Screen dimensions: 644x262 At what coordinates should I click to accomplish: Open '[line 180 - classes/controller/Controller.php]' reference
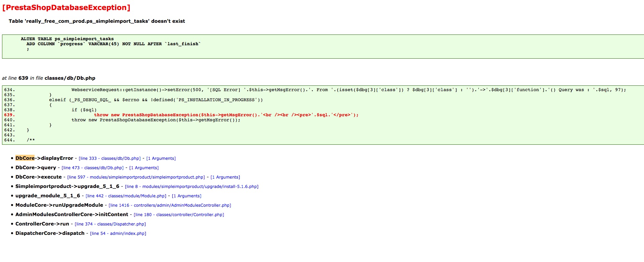click(x=179, y=215)
